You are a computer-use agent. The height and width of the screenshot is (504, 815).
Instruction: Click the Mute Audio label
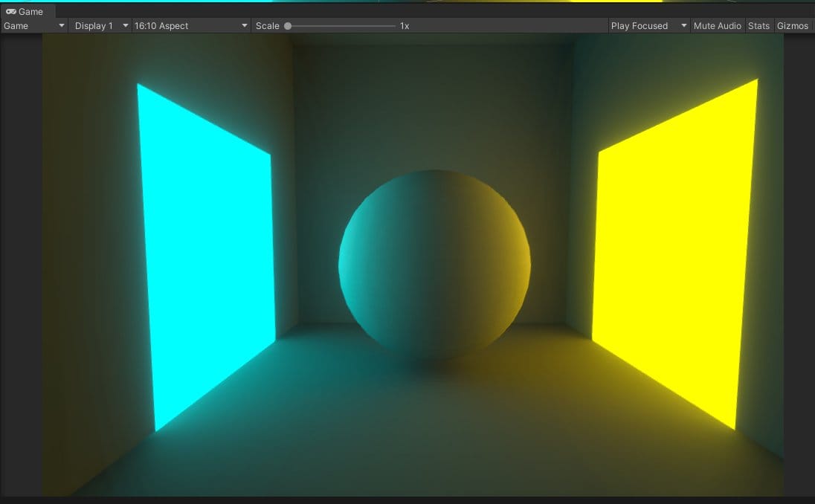[717, 25]
